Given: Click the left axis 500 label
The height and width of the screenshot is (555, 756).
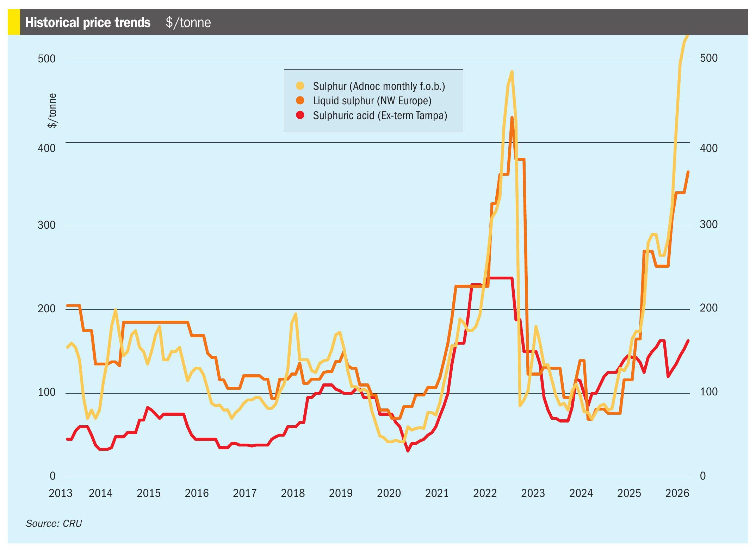Looking at the screenshot, I should (47, 58).
